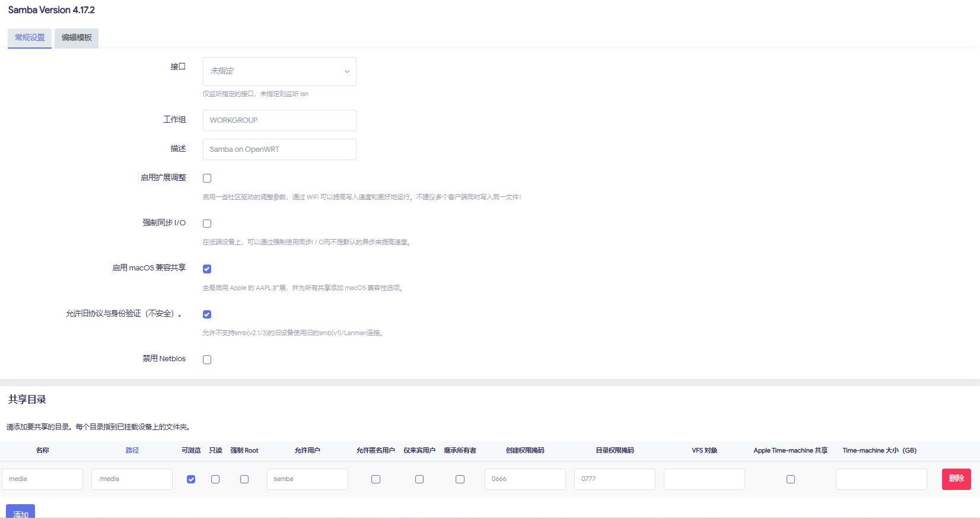This screenshot has height=519, width=980.
Task: Uncheck 可浏览 for the media share
Action: [x=191, y=479]
